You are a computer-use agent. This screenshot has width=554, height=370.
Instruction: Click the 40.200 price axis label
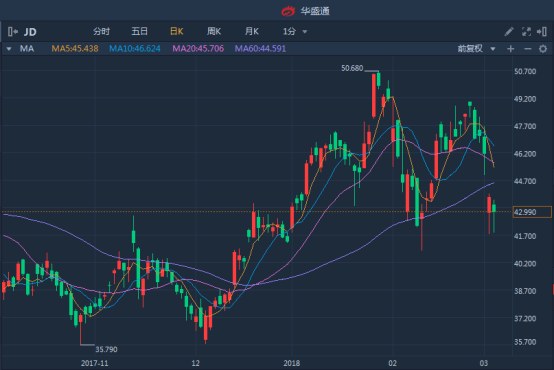525,264
